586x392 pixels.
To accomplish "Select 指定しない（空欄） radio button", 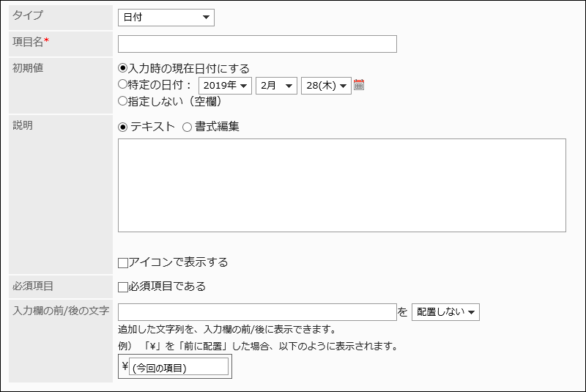I will 122,101.
